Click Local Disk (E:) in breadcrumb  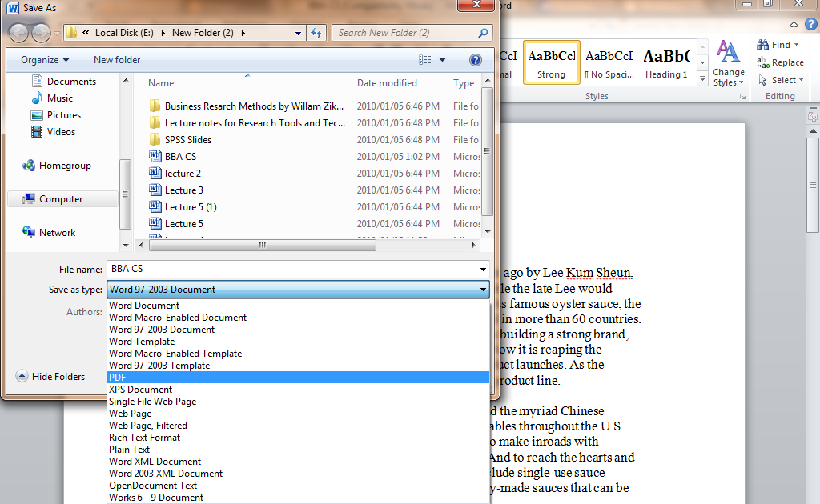(124, 33)
